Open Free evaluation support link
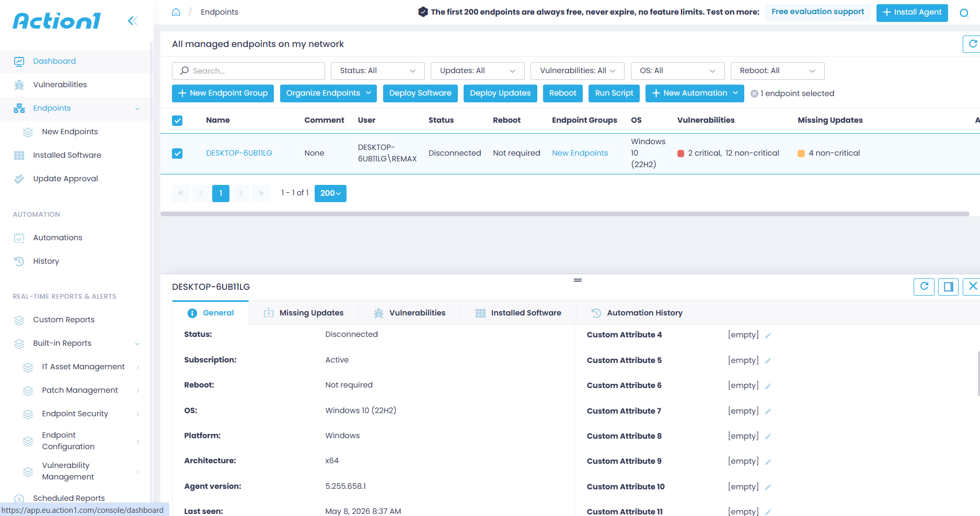Viewport: 980px width, 516px height. pyautogui.click(x=817, y=12)
